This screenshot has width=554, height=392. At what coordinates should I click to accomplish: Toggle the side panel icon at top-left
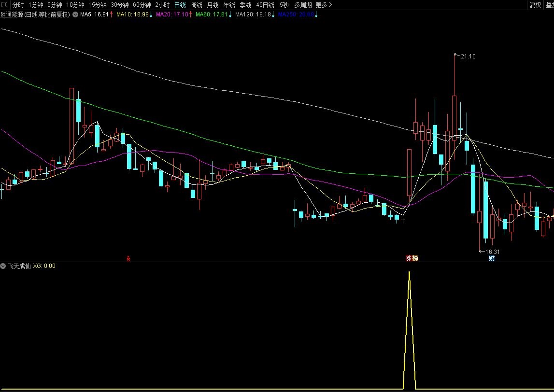click(x=4, y=5)
